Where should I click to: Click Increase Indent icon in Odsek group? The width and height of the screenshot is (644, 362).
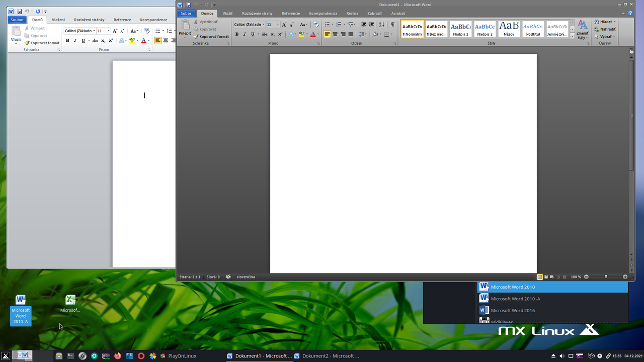click(x=371, y=25)
